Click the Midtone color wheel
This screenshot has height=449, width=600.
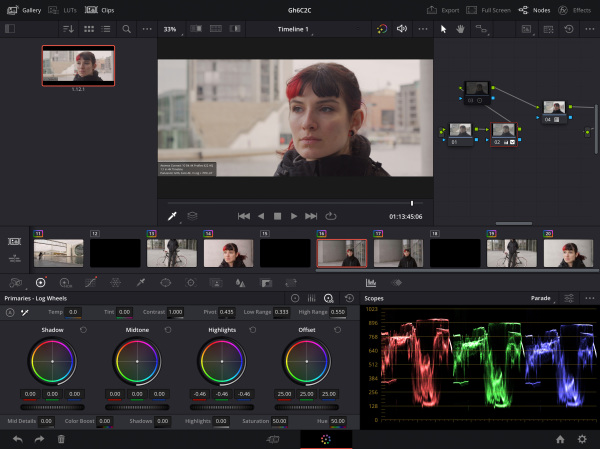(x=137, y=361)
